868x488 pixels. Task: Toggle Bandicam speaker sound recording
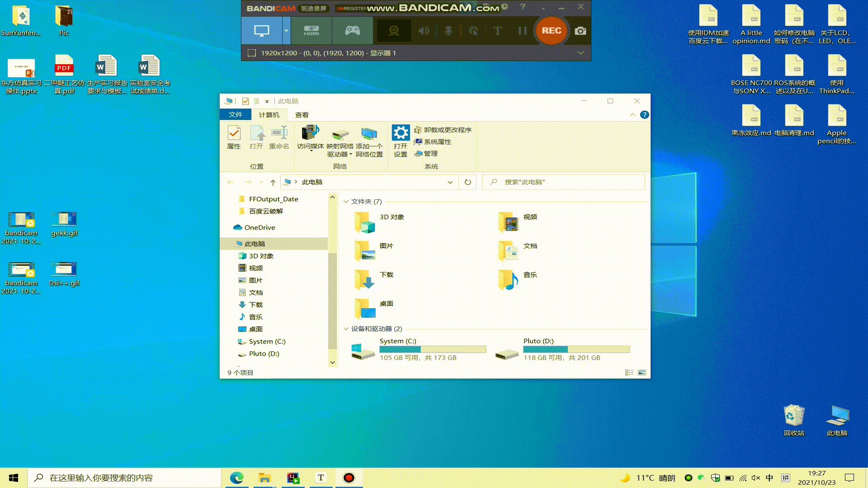424,31
